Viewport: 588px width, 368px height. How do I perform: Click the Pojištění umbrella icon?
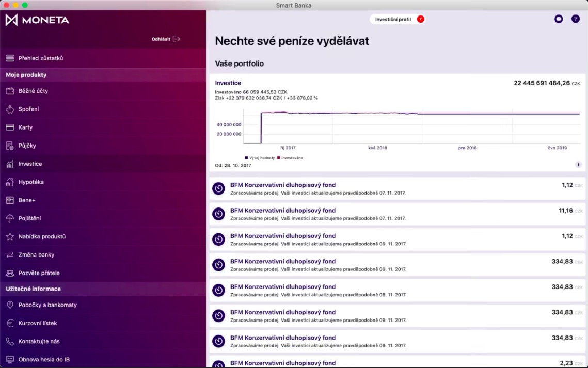point(10,218)
